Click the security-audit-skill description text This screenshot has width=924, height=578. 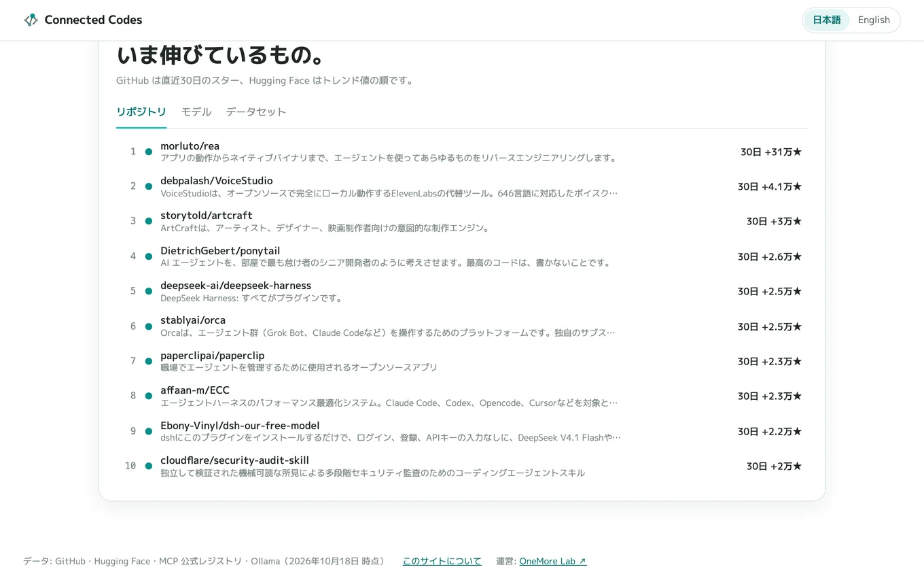(x=372, y=473)
